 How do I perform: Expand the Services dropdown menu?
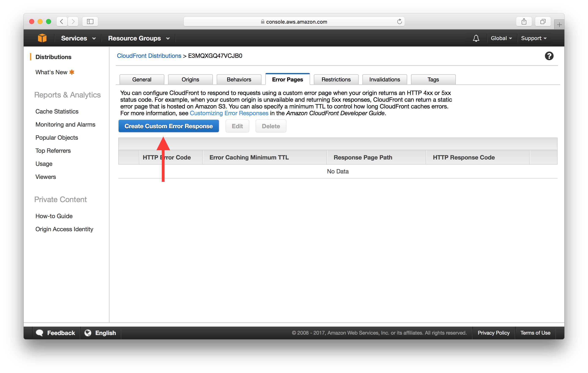78,38
